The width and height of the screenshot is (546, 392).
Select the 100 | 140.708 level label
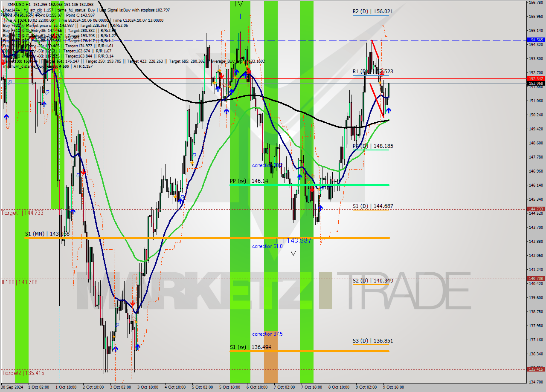point(20,282)
